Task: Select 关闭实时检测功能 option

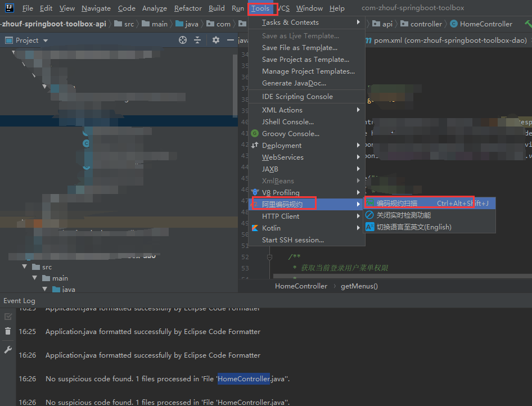Action: 430,215
